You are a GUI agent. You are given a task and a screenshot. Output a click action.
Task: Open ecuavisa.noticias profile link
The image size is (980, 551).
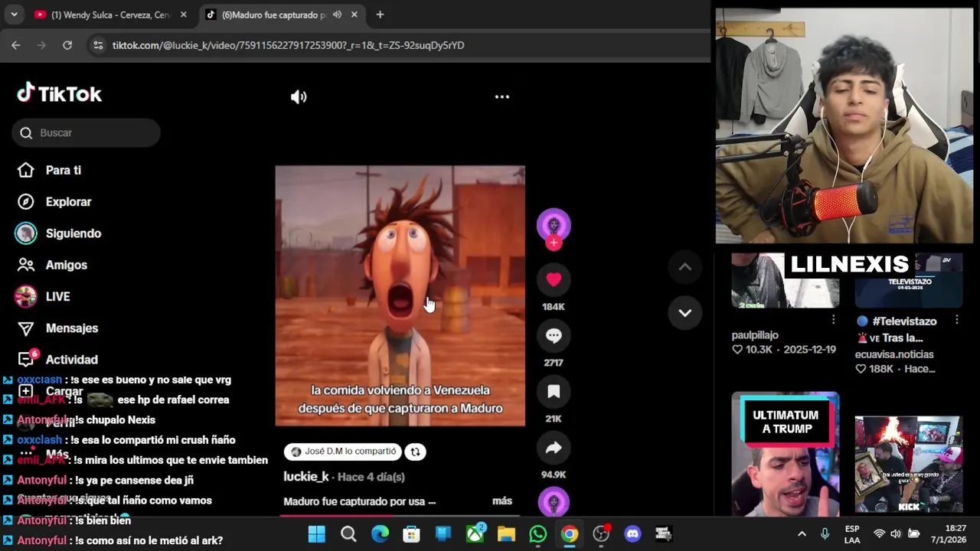click(x=894, y=354)
